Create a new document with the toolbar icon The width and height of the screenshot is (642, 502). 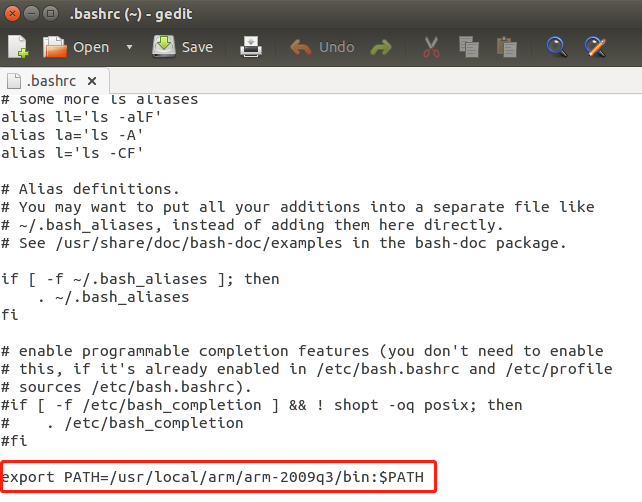pyautogui.click(x=18, y=47)
